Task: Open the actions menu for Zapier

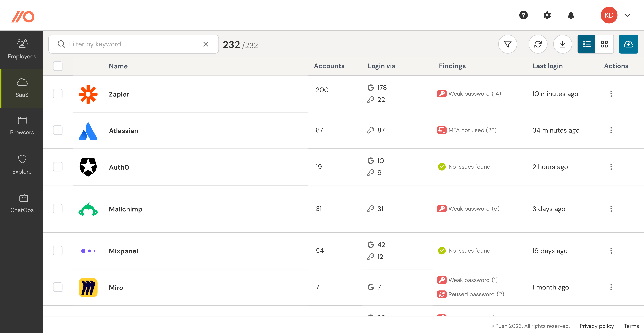Action: click(611, 94)
